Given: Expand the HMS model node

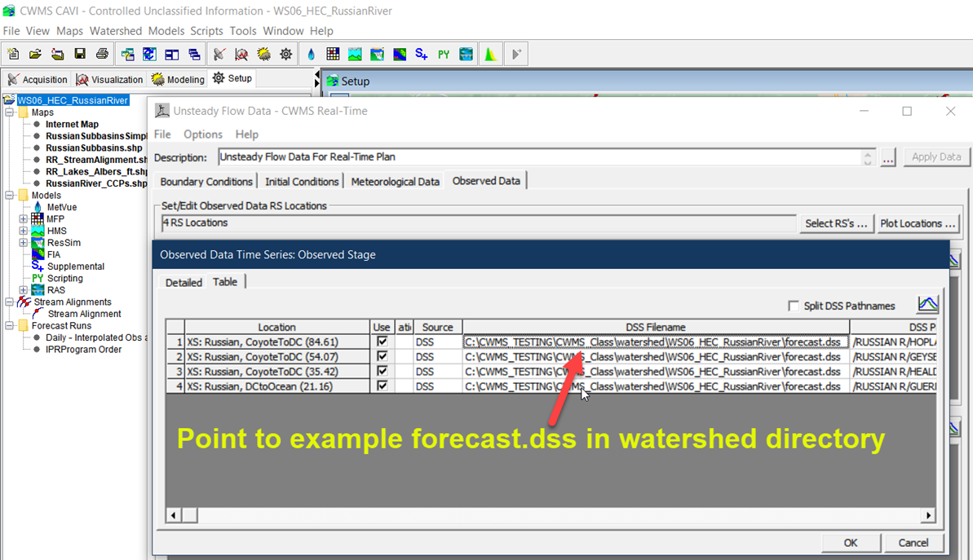Looking at the screenshot, I should (23, 231).
